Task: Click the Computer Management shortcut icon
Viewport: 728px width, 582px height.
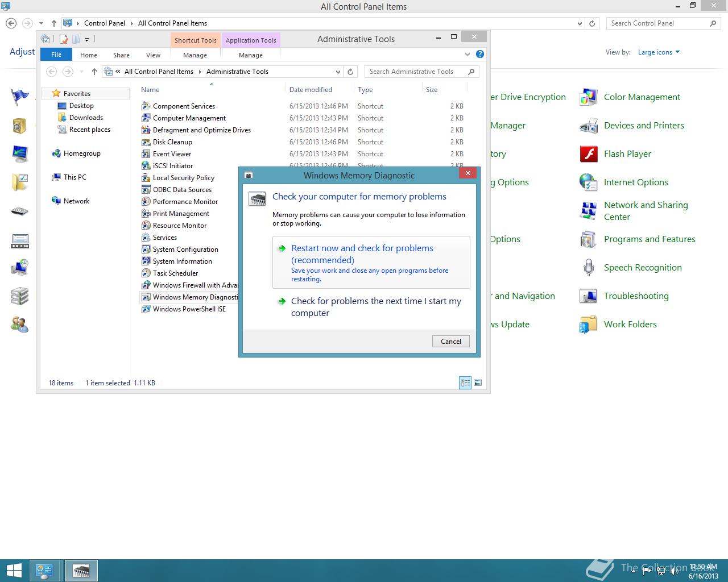Action: tap(146, 118)
